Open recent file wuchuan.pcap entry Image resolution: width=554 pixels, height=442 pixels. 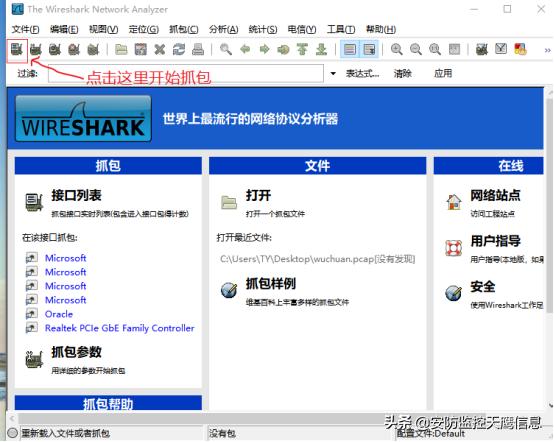pyautogui.click(x=317, y=259)
